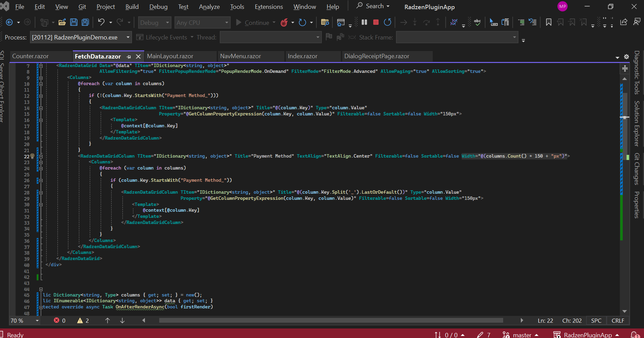Pause debugging with Break All icon

click(x=364, y=22)
